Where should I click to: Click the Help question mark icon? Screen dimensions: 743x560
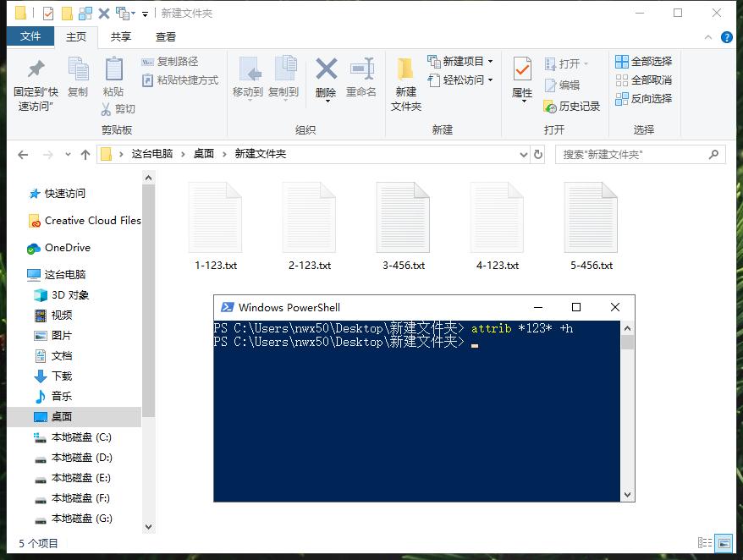tap(727, 37)
